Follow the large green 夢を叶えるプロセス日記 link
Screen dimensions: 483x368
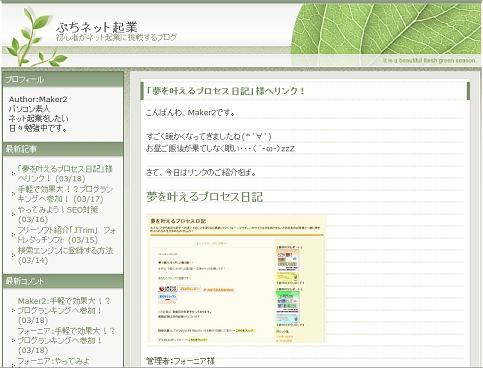(x=204, y=197)
